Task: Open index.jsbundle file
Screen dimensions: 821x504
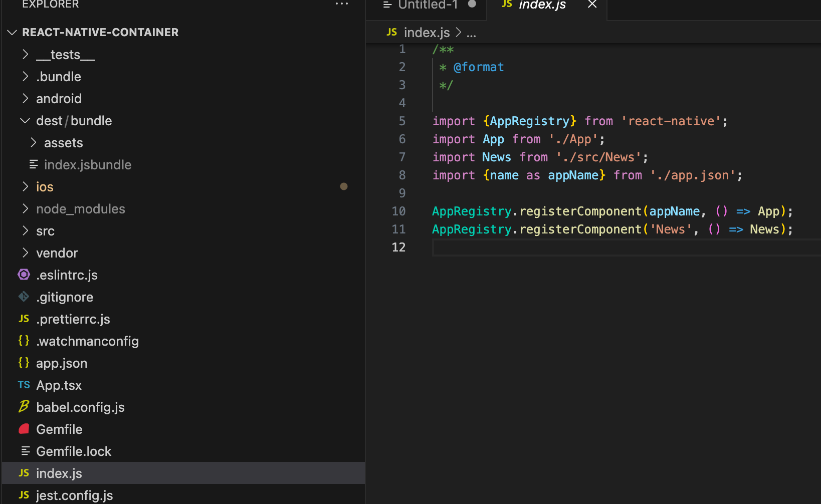Action: pos(88,165)
